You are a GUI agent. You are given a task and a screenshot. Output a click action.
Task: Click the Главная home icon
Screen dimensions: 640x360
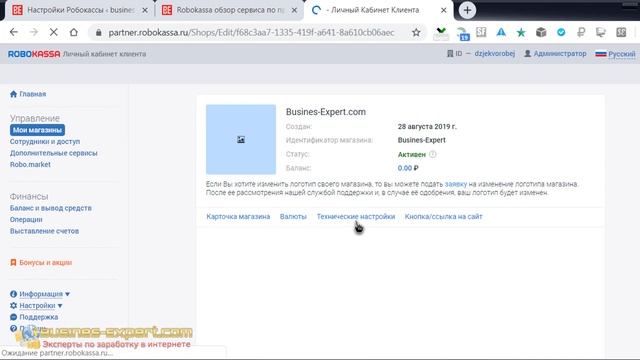[x=13, y=94]
